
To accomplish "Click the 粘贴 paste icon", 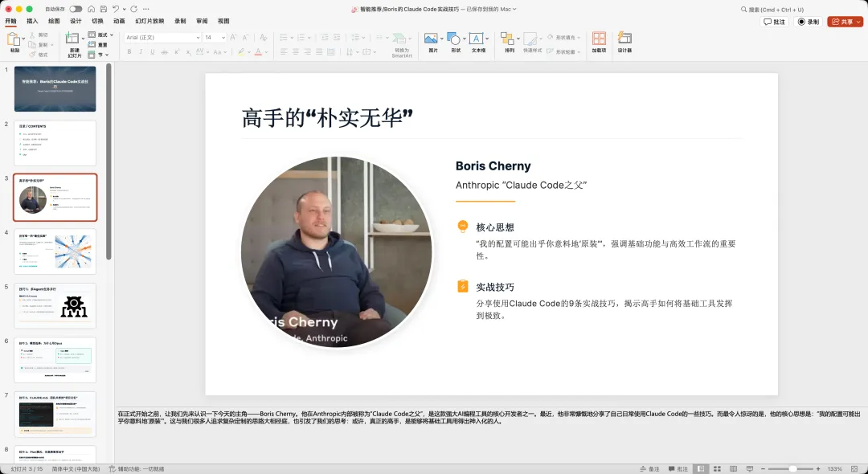I will (x=14, y=39).
